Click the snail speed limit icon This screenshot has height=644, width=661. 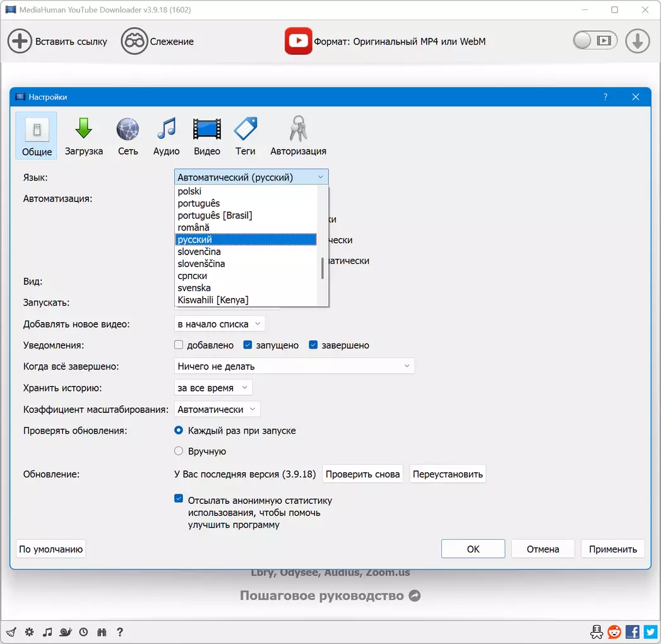point(66,632)
